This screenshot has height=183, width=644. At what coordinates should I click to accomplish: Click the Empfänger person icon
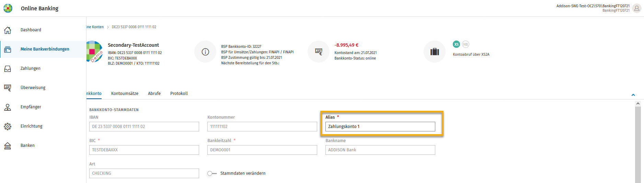point(8,107)
